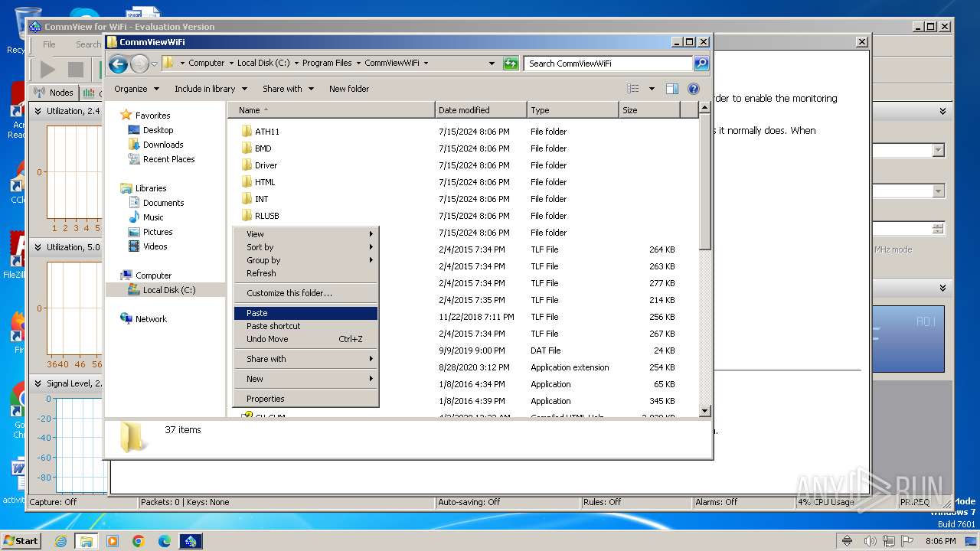Open Windows Media Player taskbar icon
This screenshot has height=551, width=980.
[x=113, y=541]
